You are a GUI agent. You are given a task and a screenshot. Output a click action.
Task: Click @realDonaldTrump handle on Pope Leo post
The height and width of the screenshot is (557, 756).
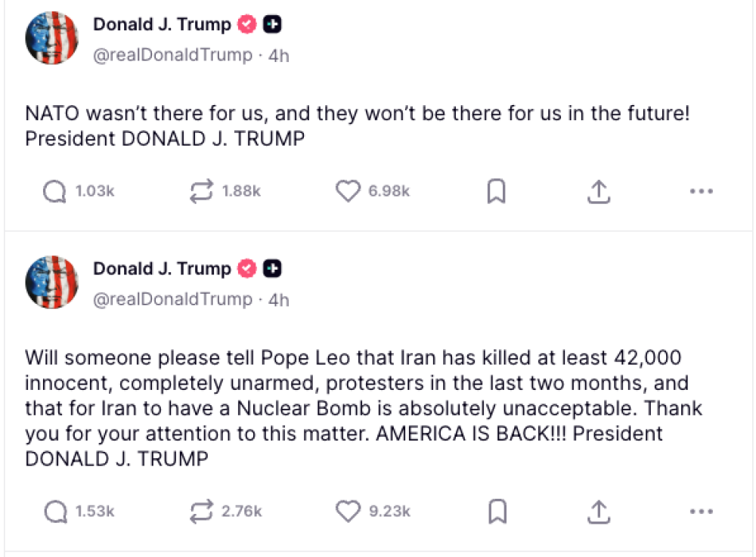pos(172,299)
